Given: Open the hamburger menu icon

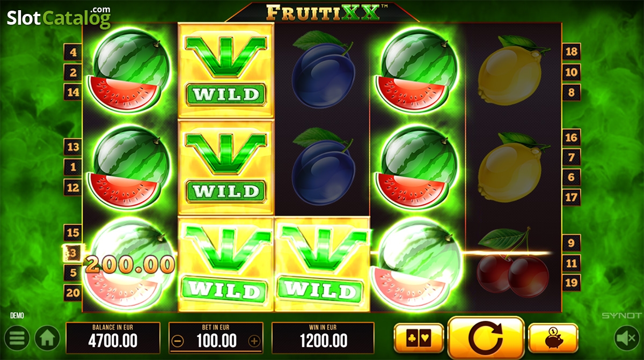Looking at the screenshot, I should (x=17, y=339).
